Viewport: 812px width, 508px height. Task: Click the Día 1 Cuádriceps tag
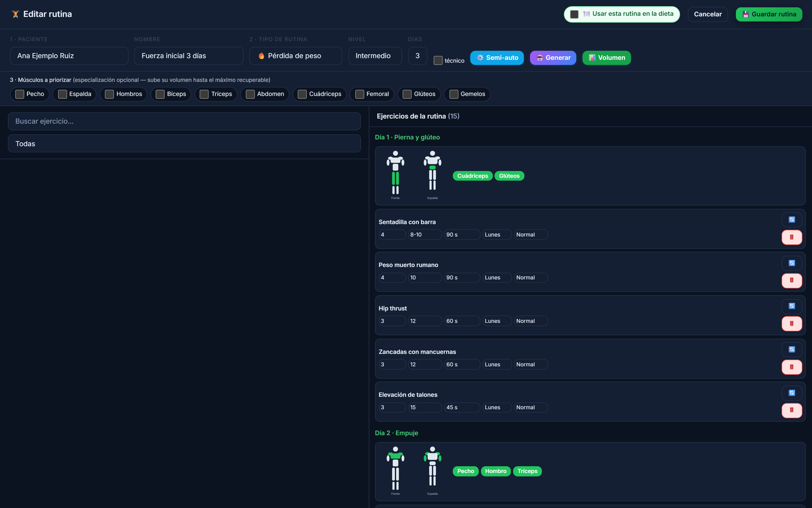click(473, 176)
